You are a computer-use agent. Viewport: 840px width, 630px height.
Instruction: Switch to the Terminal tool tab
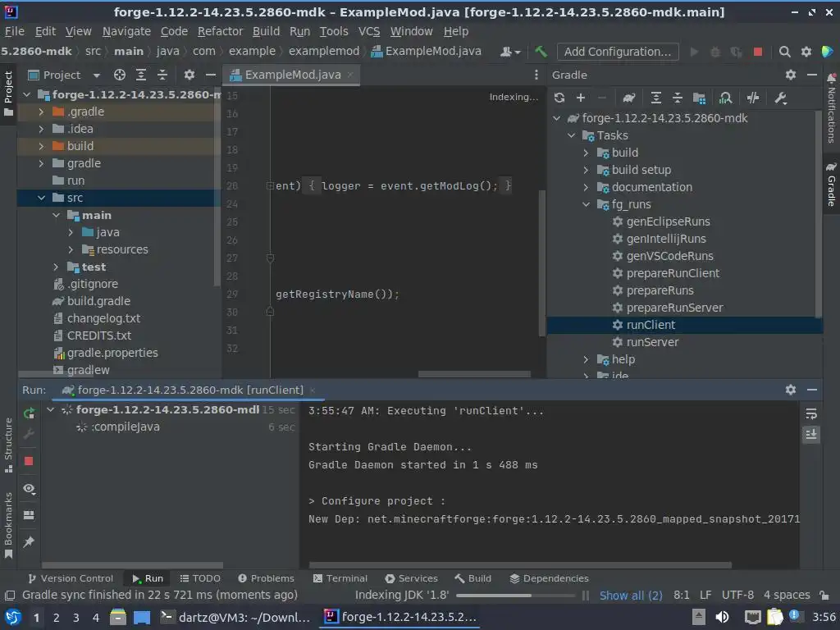(340, 578)
